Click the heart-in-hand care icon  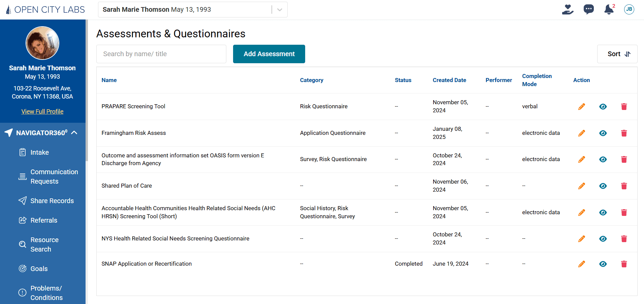(x=568, y=9)
